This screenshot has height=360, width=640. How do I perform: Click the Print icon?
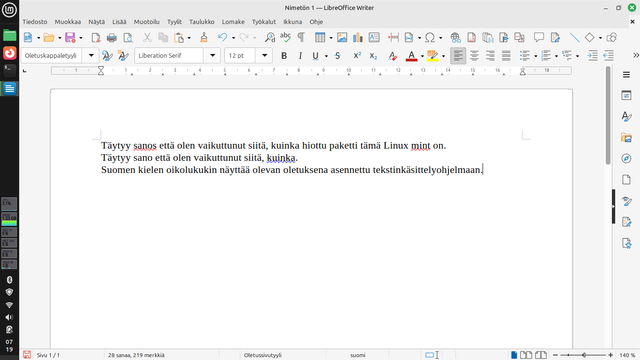[111, 38]
